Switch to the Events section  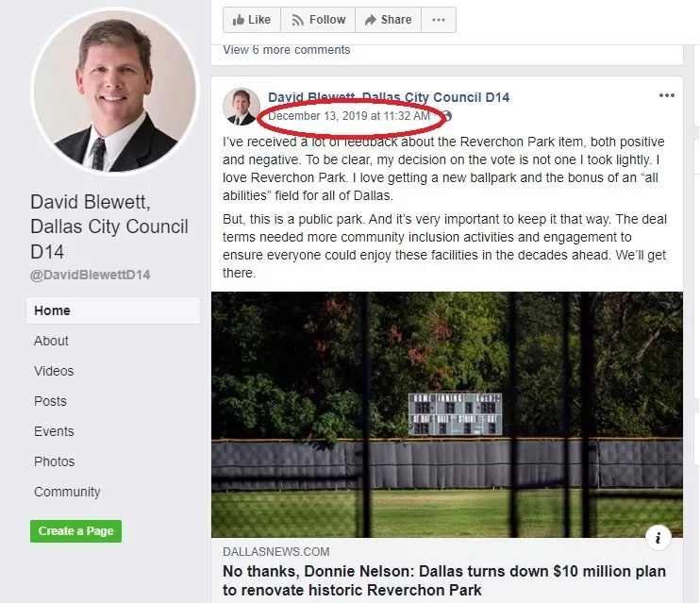coord(54,431)
